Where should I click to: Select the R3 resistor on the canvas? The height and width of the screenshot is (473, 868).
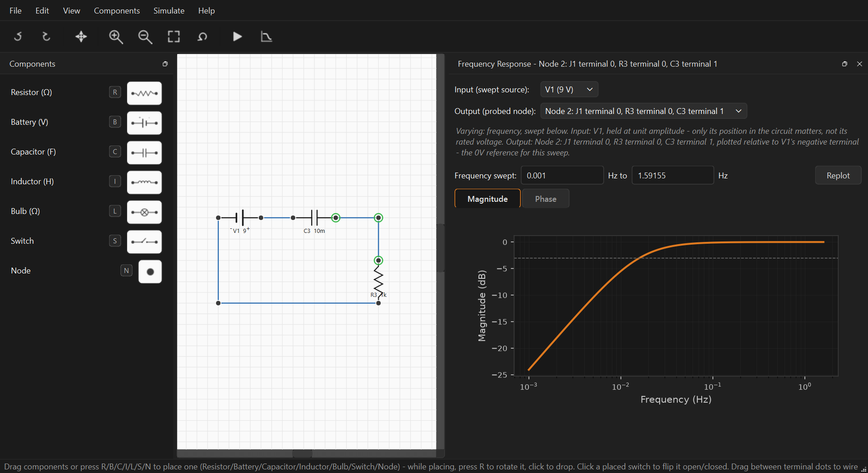pos(378,282)
